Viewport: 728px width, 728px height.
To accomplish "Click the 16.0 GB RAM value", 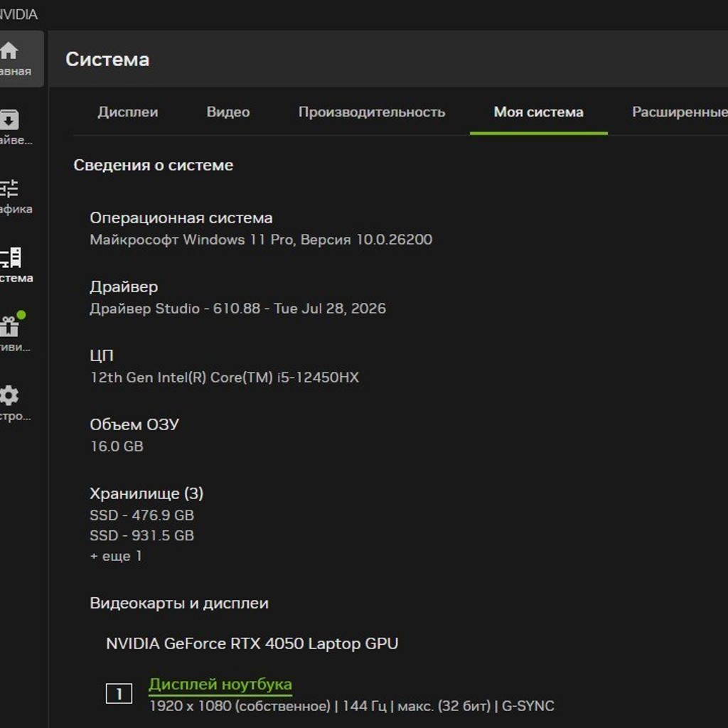I will pyautogui.click(x=117, y=446).
